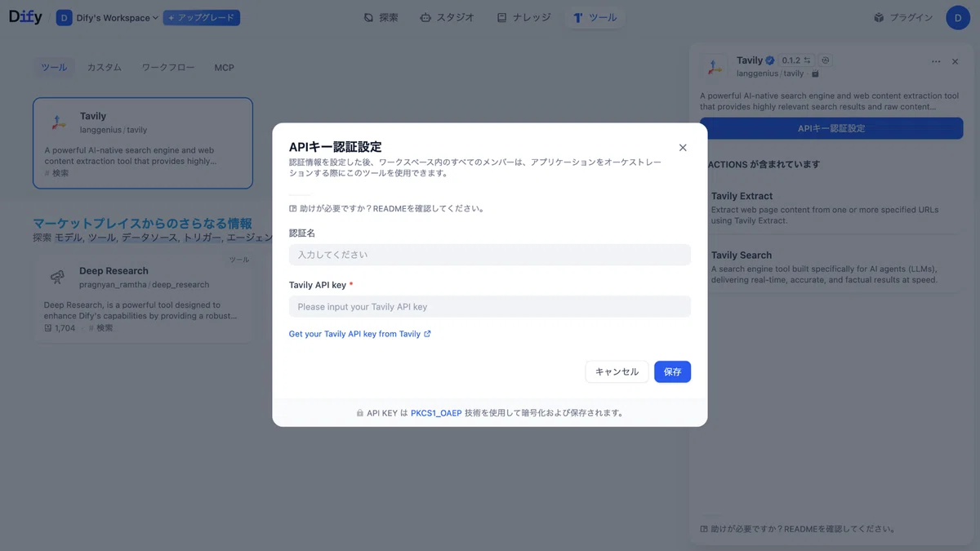Open the Deep Research marketplace card
980x551 pixels.
pos(143,298)
